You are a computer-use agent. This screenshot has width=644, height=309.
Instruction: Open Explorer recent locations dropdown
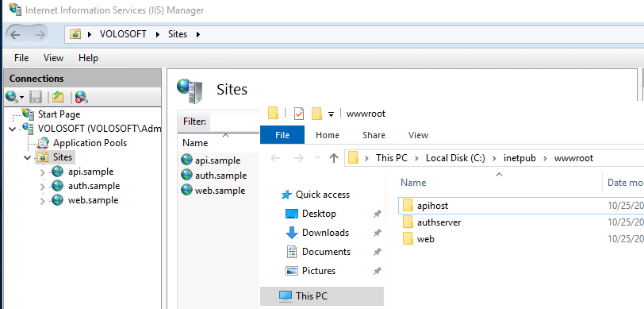click(317, 158)
